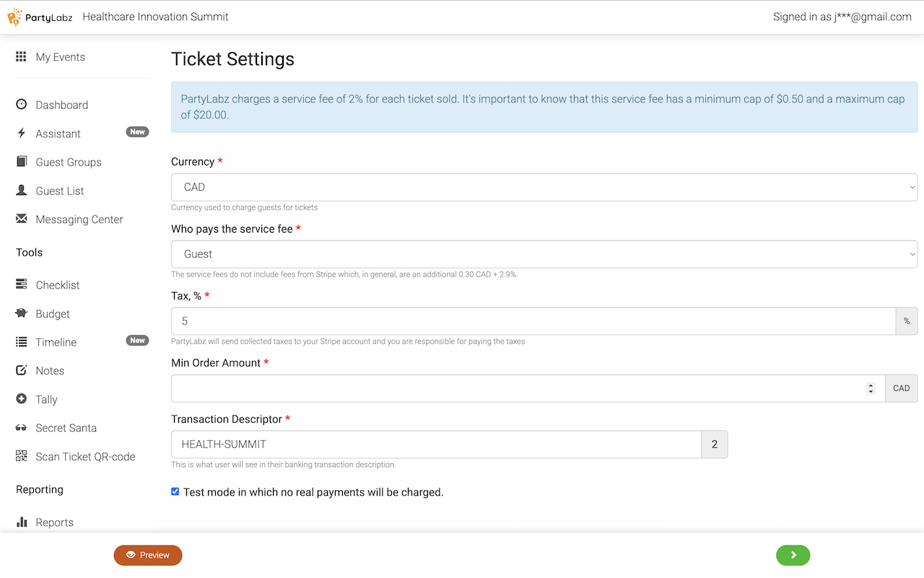Focus the Transaction Descriptor text field
The height and width of the screenshot is (578, 924).
435,445
